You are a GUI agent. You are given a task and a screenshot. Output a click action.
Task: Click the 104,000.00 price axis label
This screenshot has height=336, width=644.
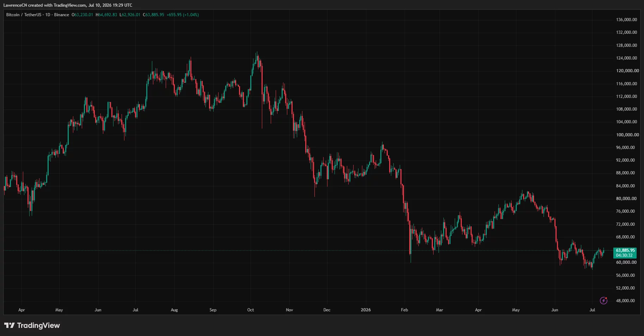[626, 122]
